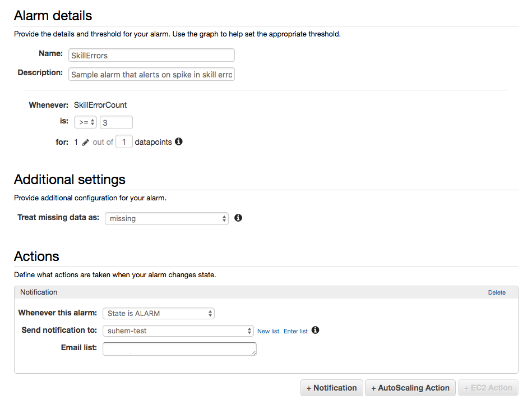Click the pencil edit icon beside datapoints
532x408 pixels.
pyautogui.click(x=86, y=143)
